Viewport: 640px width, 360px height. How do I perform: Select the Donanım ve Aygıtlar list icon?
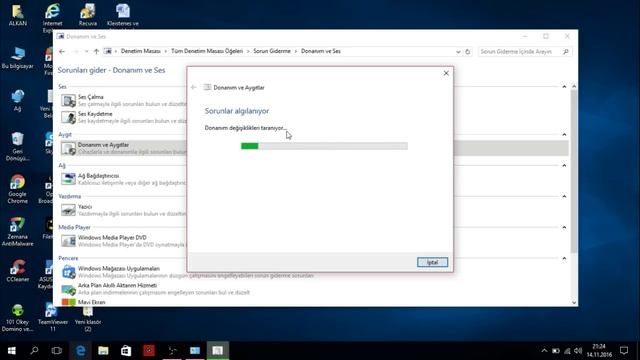click(x=68, y=148)
